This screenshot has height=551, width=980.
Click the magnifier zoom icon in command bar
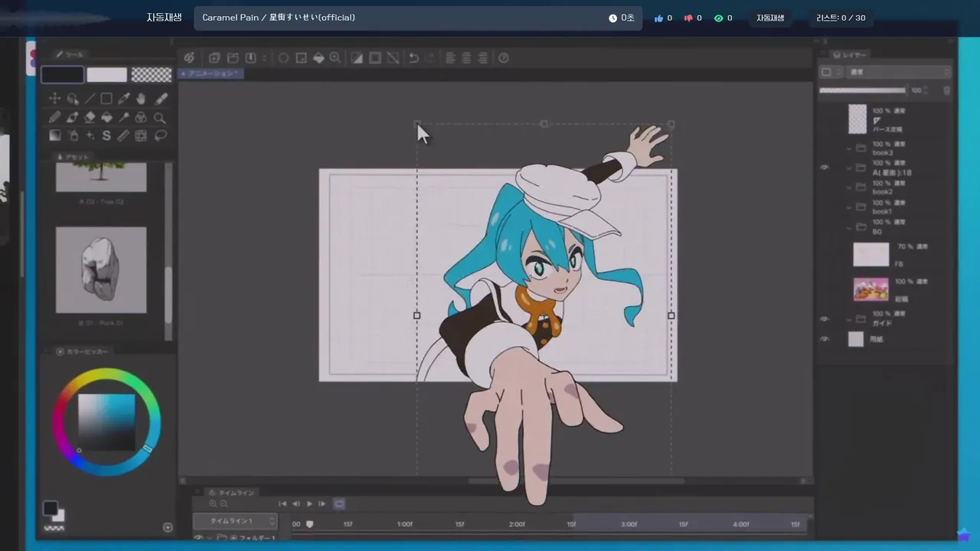pos(335,58)
